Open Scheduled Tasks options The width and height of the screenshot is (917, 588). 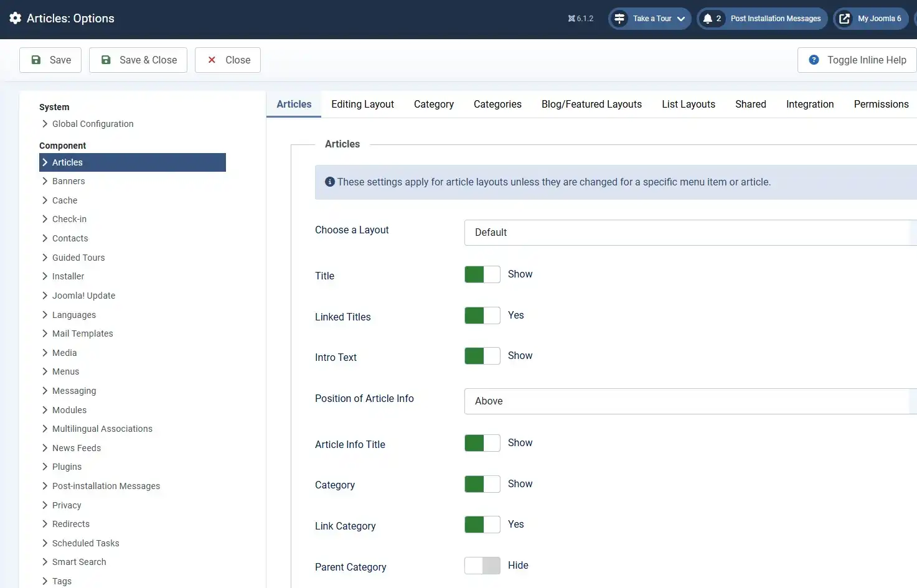click(86, 543)
